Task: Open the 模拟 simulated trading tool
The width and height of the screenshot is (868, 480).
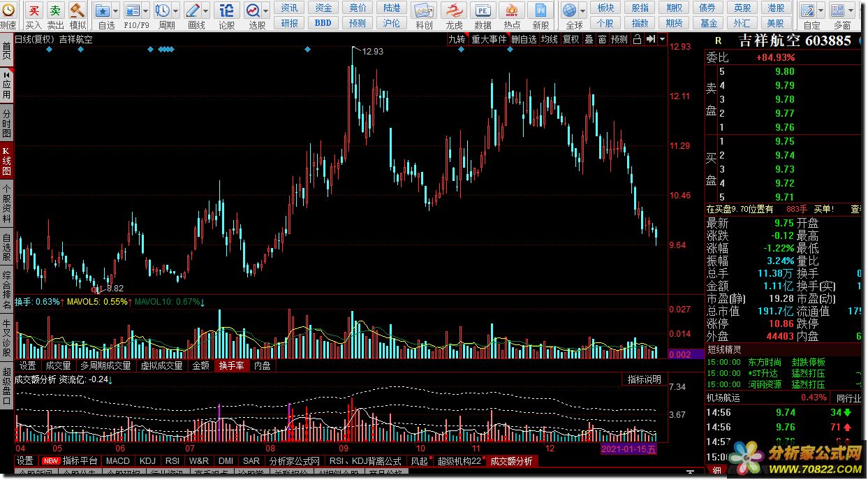Action: point(78,10)
